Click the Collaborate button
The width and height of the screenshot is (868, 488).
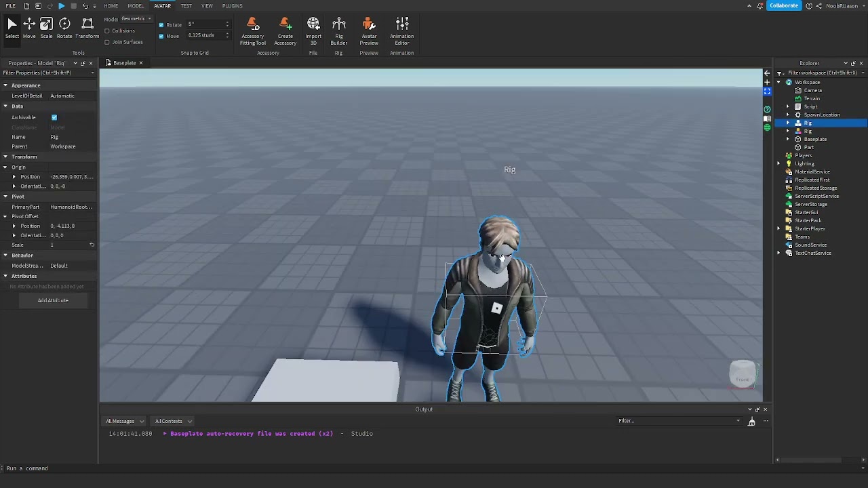[784, 5]
